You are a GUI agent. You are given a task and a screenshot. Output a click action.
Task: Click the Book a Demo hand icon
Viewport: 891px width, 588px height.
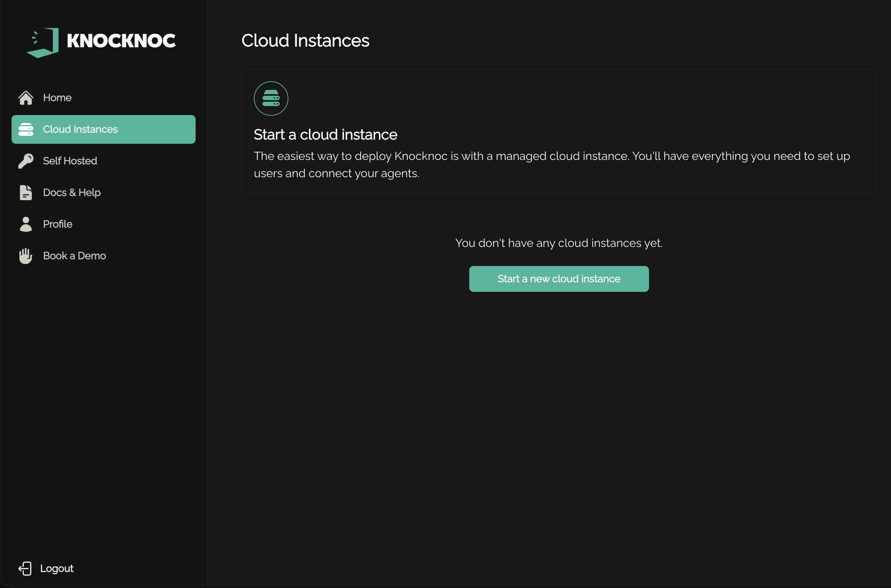(x=26, y=256)
